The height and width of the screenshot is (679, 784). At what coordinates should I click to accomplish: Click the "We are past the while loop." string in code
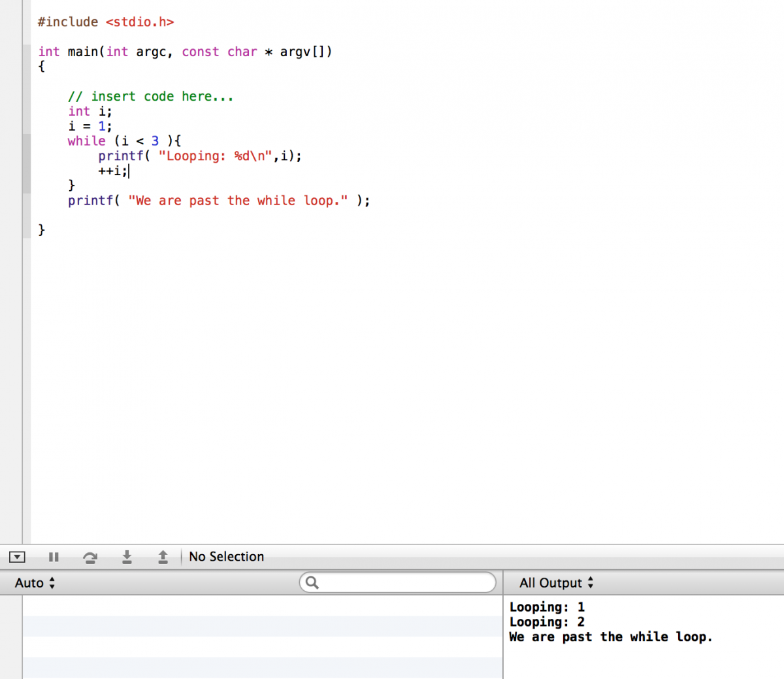pyautogui.click(x=238, y=201)
